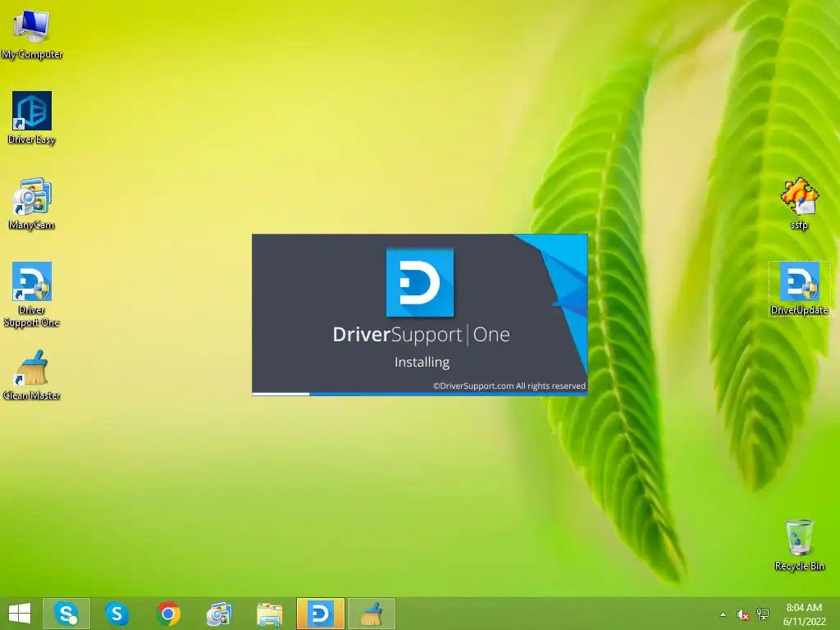Open the clock showing 8:04 AM
The width and height of the screenshot is (840, 630).
coord(804,614)
